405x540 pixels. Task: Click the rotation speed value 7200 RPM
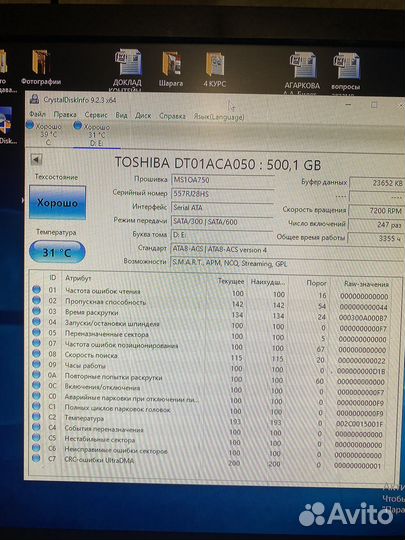(x=376, y=210)
